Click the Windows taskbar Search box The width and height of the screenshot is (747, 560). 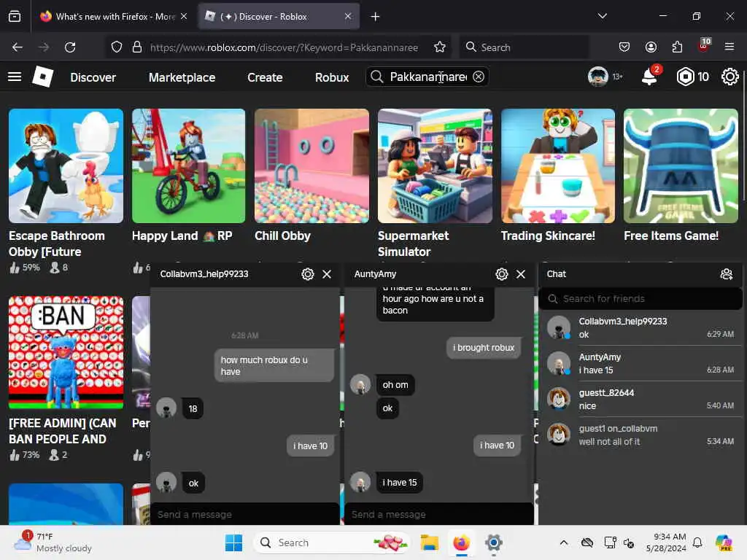click(x=332, y=542)
